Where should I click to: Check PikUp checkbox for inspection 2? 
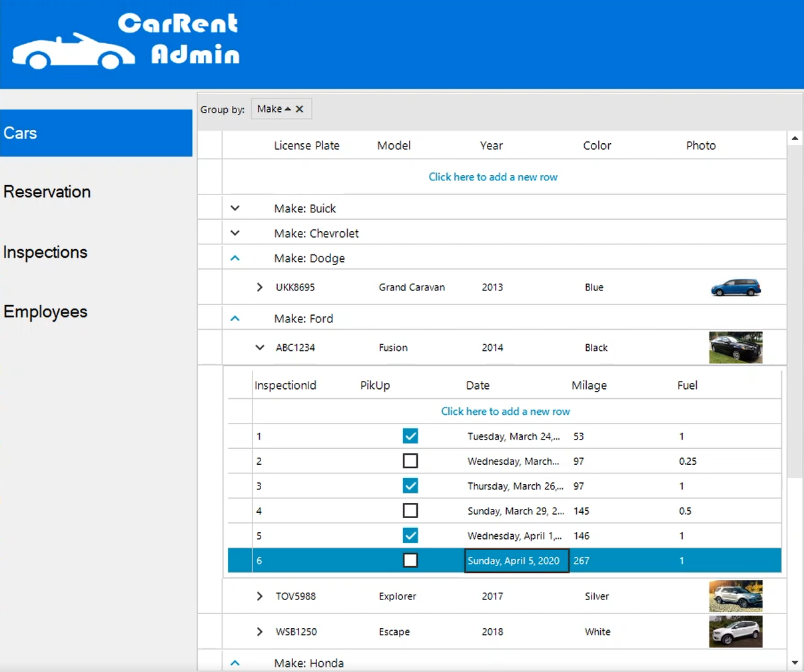tap(410, 461)
